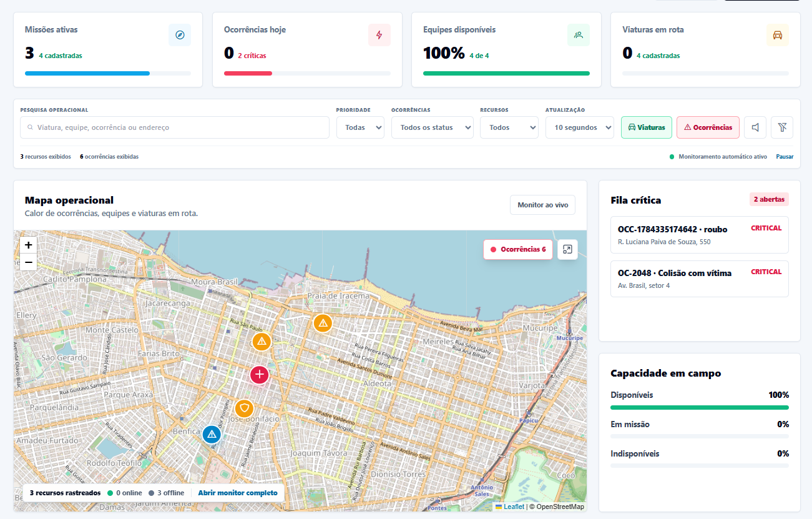Open the OpenStreetMap attribution link
This screenshot has height=519, width=812.
click(x=559, y=507)
